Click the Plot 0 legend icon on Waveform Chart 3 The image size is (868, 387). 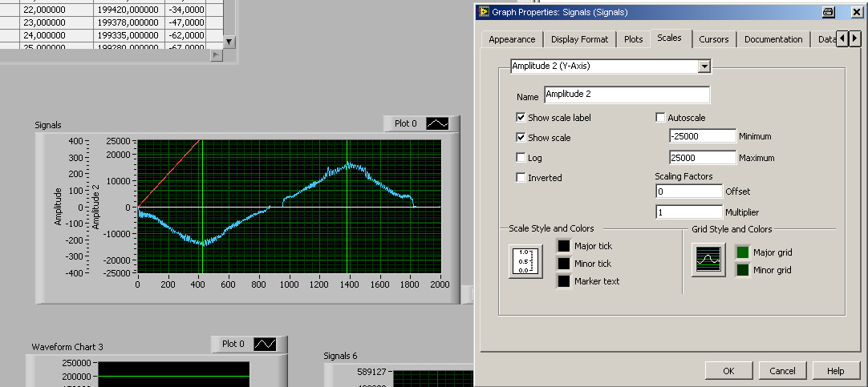(265, 344)
